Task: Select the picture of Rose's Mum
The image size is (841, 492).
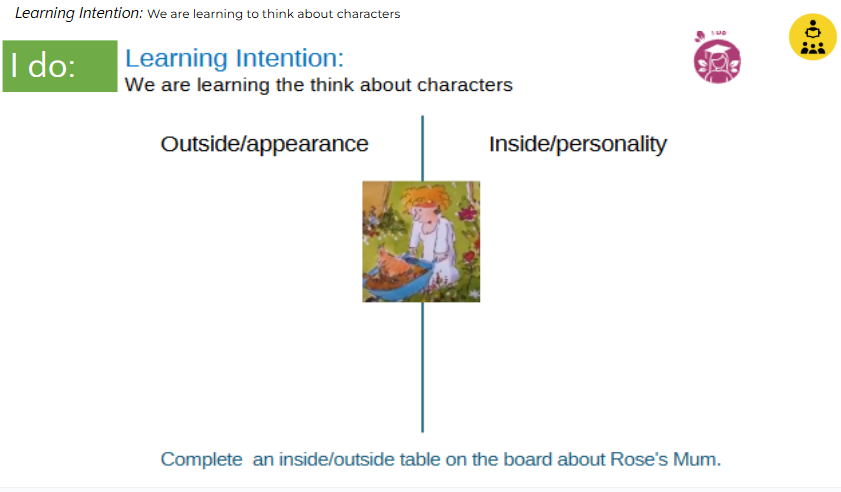Action: (x=421, y=241)
